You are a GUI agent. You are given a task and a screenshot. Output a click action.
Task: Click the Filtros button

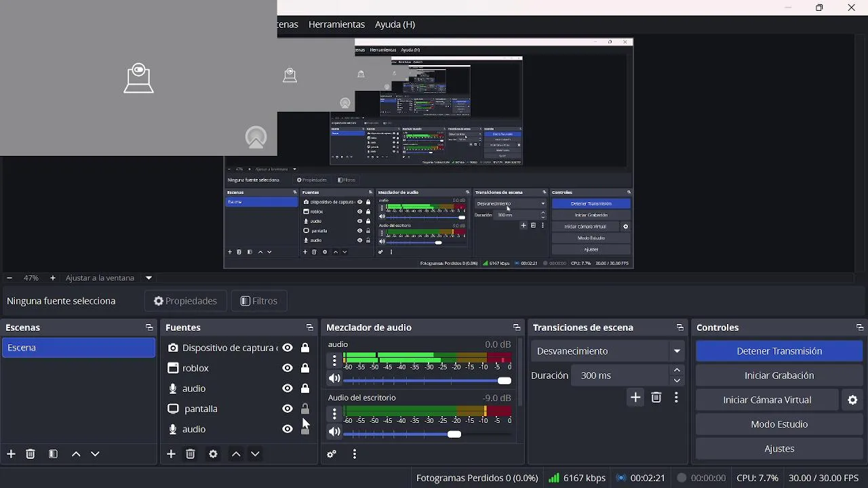coord(259,301)
